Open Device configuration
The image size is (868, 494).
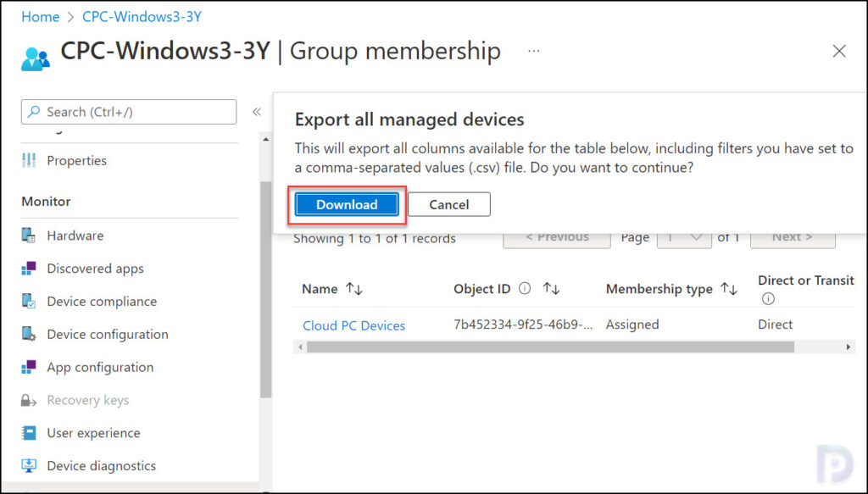[x=108, y=334]
